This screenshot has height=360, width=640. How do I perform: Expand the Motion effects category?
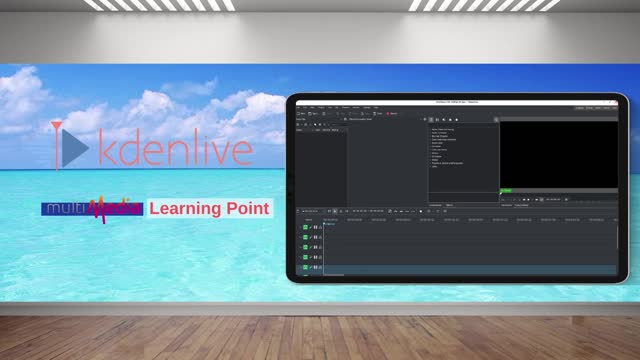coord(435,153)
